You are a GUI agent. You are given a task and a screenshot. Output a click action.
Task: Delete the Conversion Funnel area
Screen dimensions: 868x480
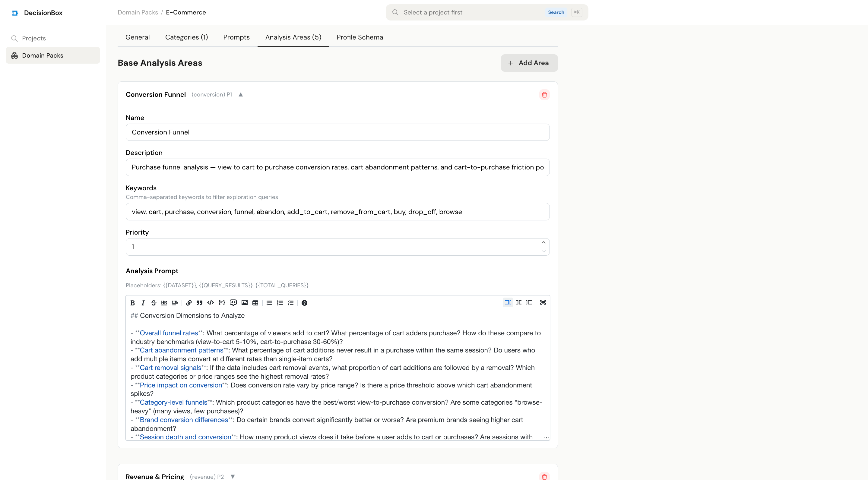point(544,95)
